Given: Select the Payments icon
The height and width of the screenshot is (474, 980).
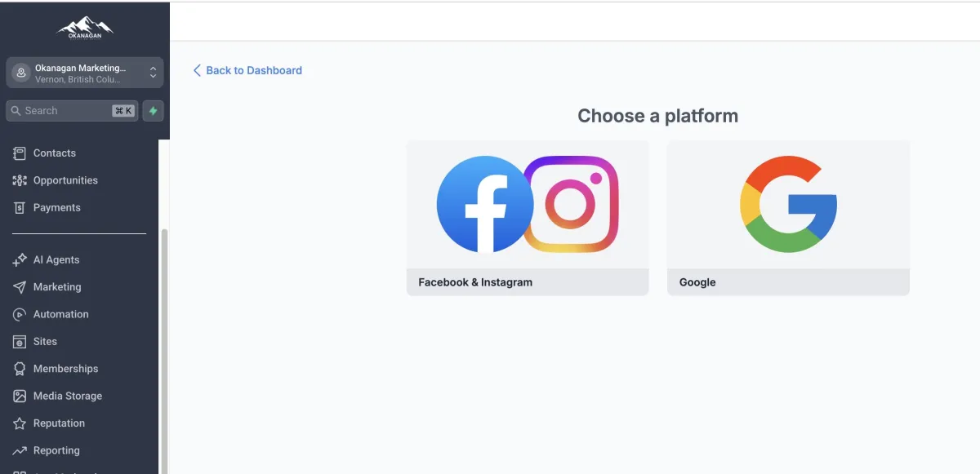Looking at the screenshot, I should tap(20, 208).
